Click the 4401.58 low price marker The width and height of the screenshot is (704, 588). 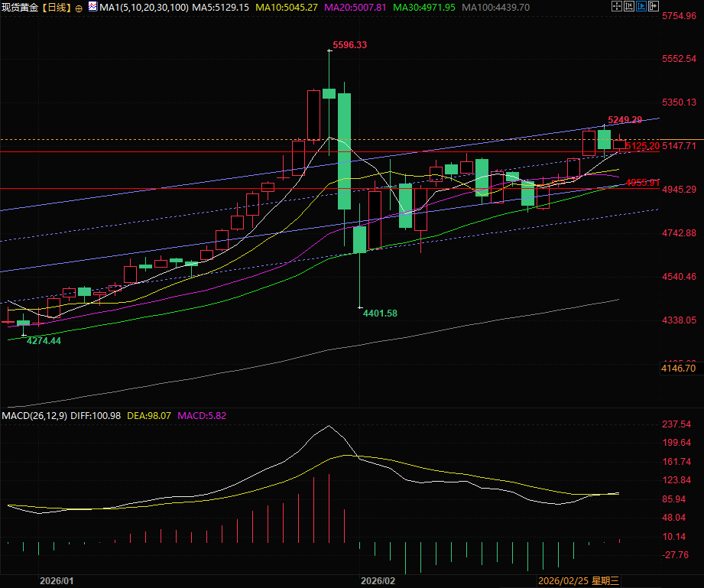click(380, 313)
